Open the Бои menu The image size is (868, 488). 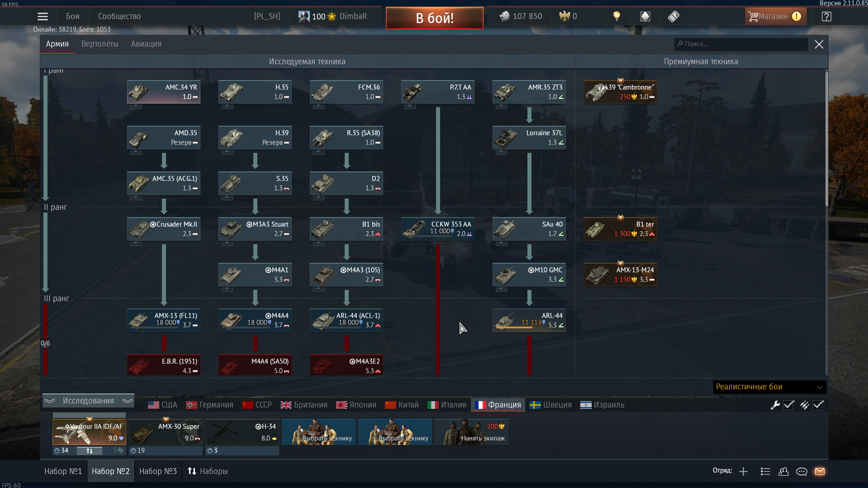click(72, 16)
